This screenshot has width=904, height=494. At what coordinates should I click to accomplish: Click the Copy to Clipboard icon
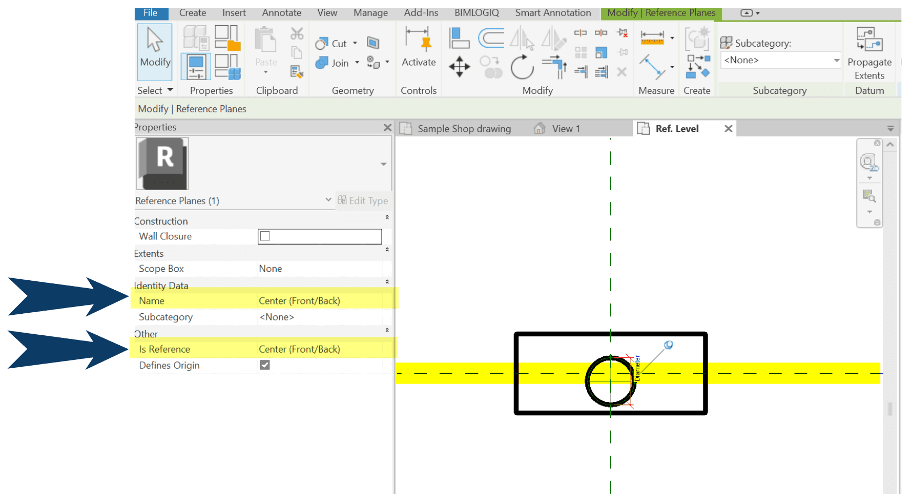click(x=297, y=52)
